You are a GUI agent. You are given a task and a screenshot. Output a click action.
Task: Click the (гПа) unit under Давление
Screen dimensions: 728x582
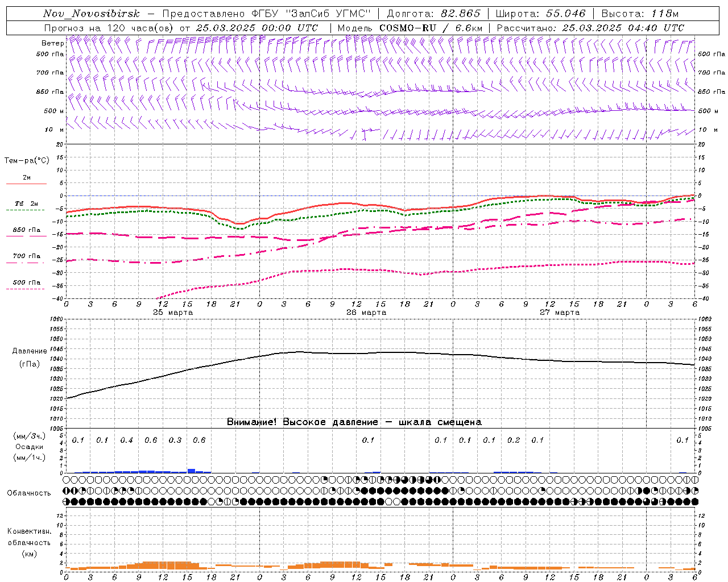(x=30, y=364)
